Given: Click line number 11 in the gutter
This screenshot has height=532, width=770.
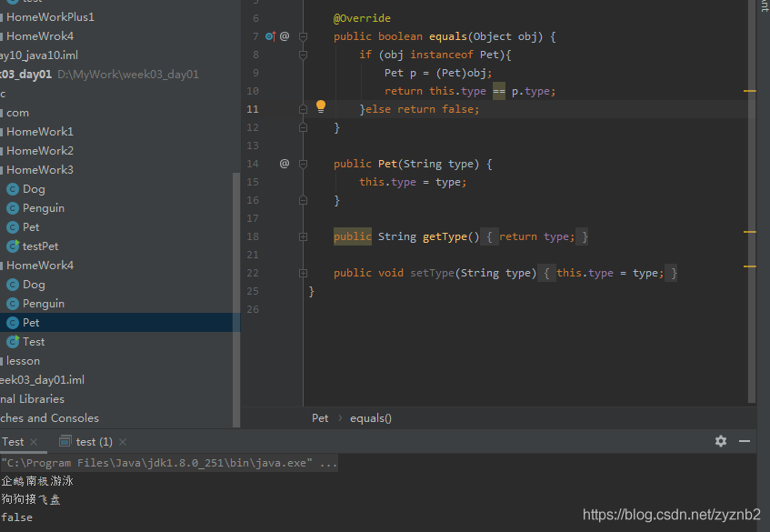Looking at the screenshot, I should [253, 109].
